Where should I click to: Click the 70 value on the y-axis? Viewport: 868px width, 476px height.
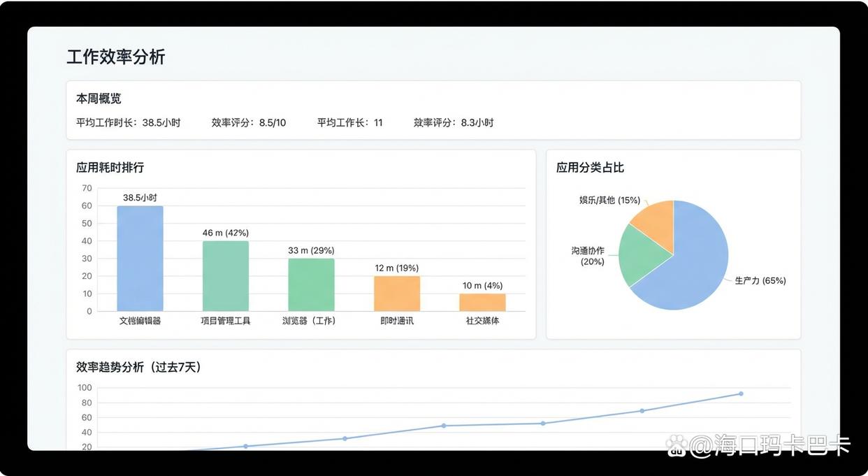[85, 188]
